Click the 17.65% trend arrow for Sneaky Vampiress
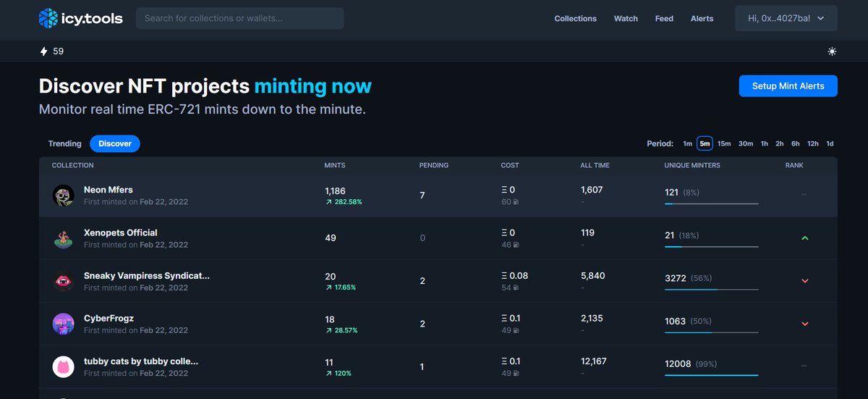The image size is (868, 399). (x=329, y=287)
